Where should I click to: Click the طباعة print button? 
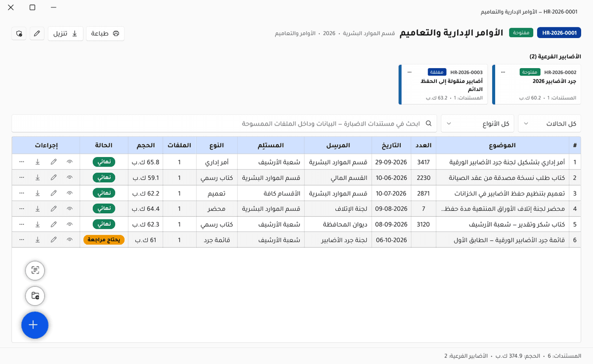(x=105, y=34)
